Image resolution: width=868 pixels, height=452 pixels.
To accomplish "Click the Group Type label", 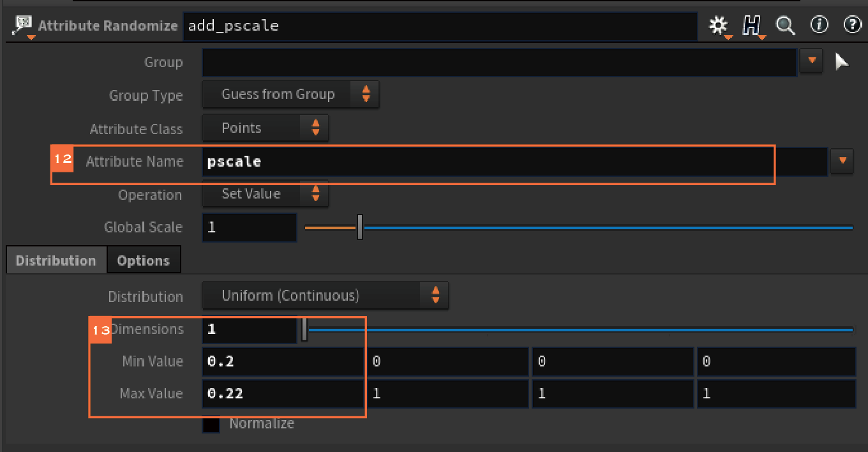I will coord(146,96).
